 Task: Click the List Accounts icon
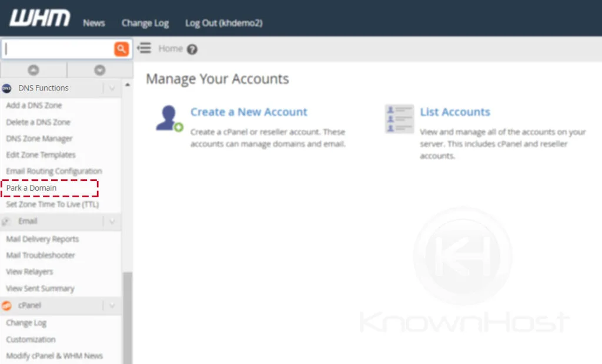pyautogui.click(x=399, y=119)
